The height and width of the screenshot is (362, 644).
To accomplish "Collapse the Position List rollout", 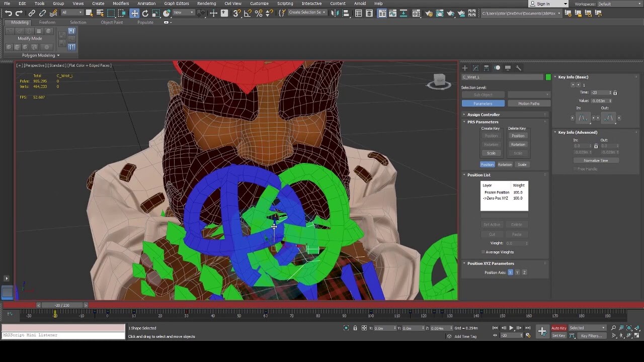I will pos(478,175).
